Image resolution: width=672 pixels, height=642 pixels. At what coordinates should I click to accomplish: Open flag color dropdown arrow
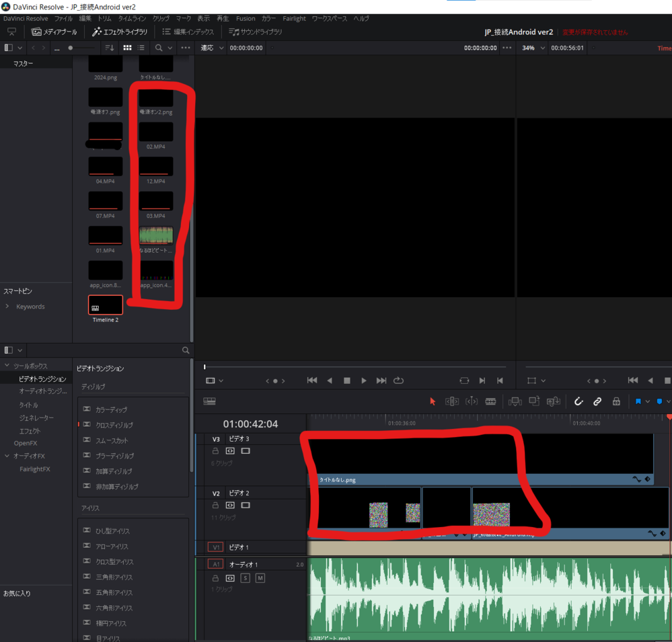(648, 401)
